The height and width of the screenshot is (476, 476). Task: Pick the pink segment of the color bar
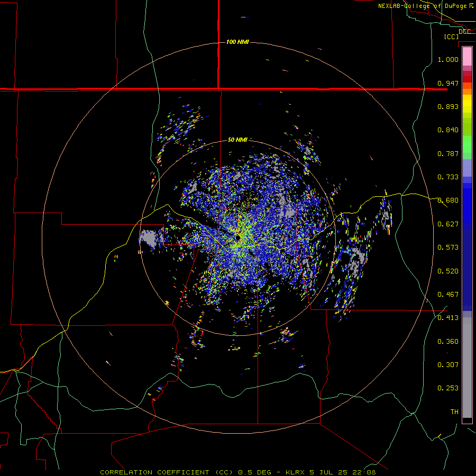click(x=467, y=57)
